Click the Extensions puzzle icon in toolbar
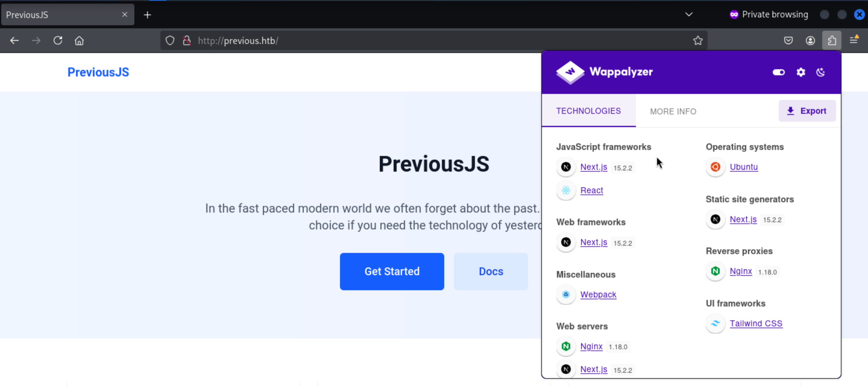The image size is (868, 386). [x=832, y=41]
